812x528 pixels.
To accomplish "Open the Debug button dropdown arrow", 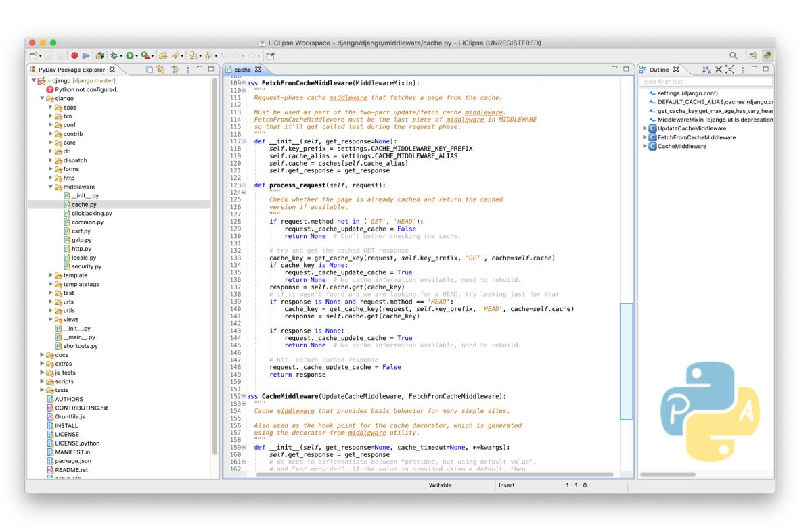I will click(x=121, y=57).
